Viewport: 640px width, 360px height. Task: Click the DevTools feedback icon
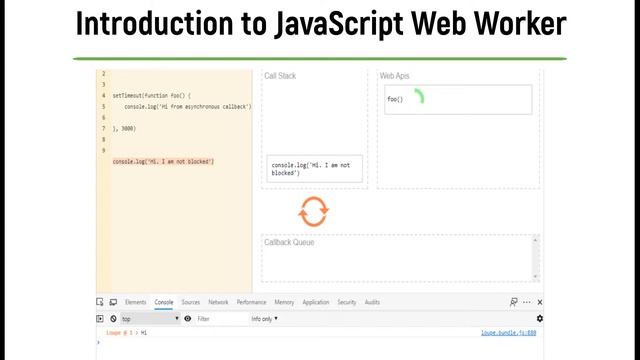pos(513,302)
